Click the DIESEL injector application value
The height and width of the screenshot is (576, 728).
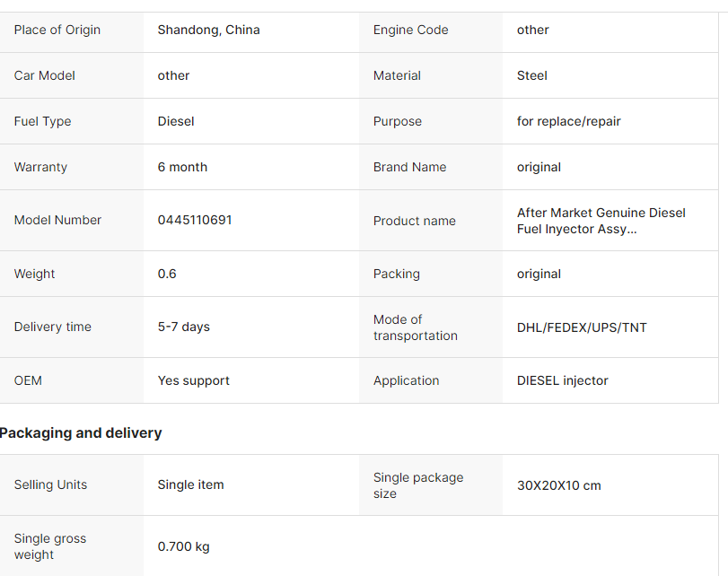coord(562,380)
